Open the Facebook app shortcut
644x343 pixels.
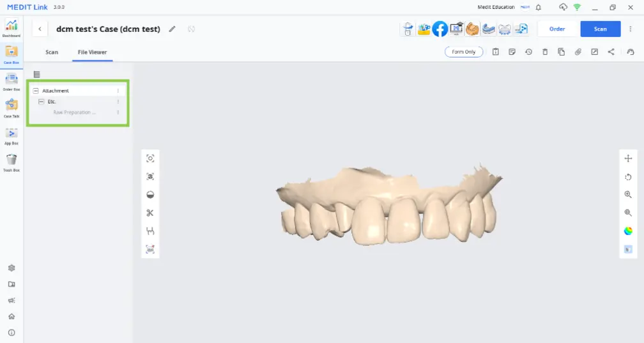(x=440, y=29)
